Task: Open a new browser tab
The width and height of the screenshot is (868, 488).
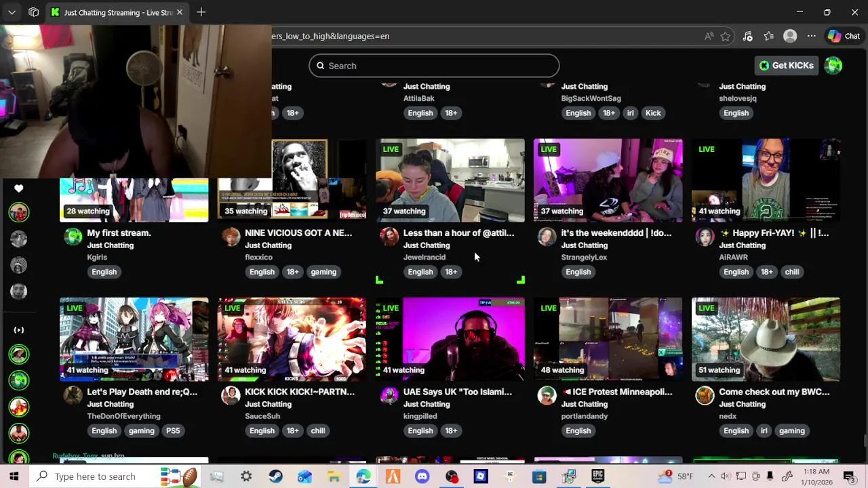Action: point(201,12)
